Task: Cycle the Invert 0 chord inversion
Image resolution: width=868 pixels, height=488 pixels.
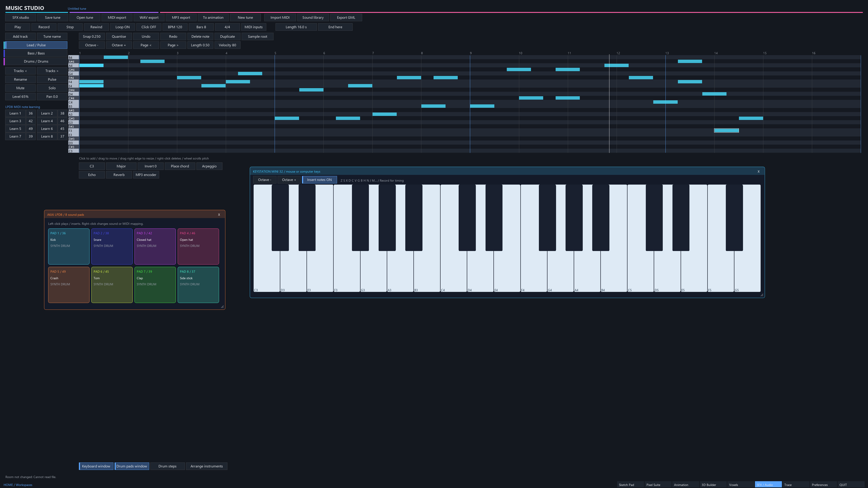Action: click(151, 166)
